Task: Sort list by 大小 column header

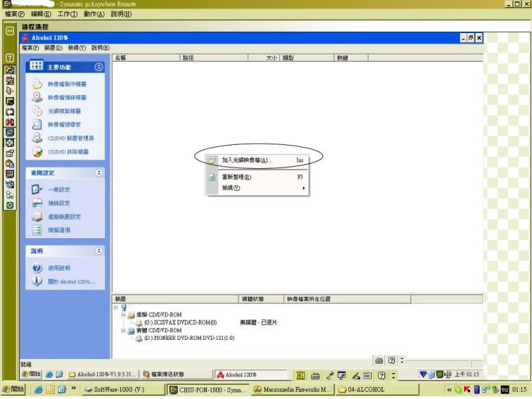Action: [263, 58]
